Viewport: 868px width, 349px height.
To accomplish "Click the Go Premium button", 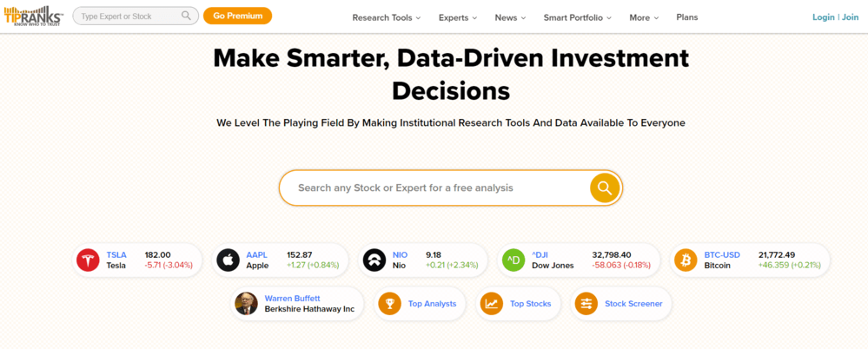I will tap(237, 16).
